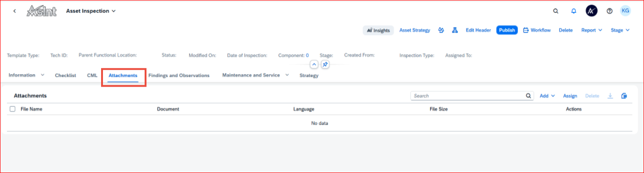
Task: Expand the Stage dropdown
Action: pos(620,30)
